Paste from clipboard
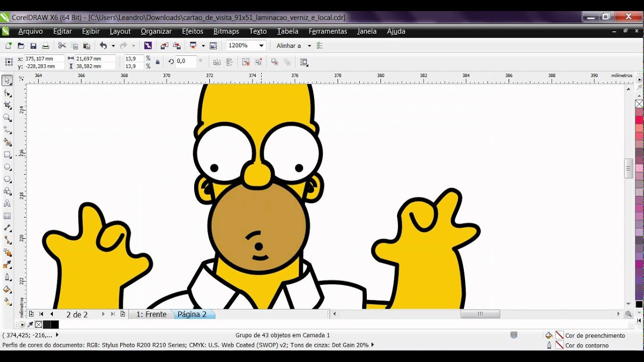The height and width of the screenshot is (362, 644). (87, 46)
